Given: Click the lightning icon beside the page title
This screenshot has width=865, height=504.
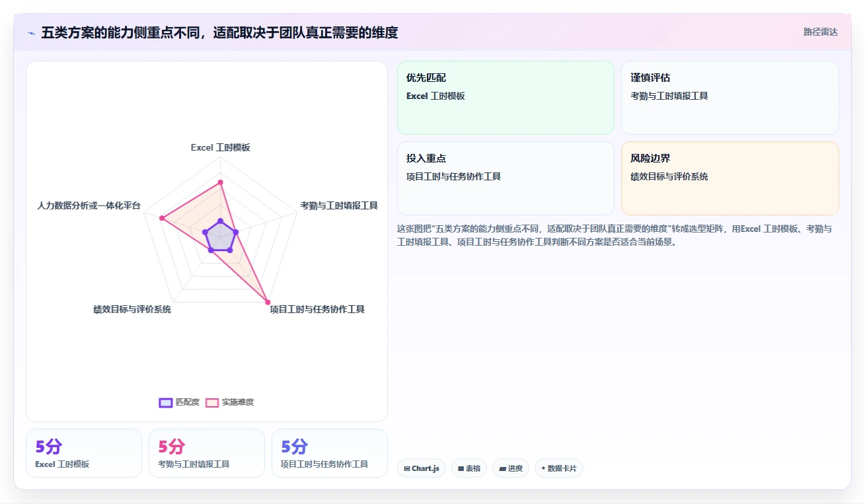Looking at the screenshot, I should coord(32,33).
